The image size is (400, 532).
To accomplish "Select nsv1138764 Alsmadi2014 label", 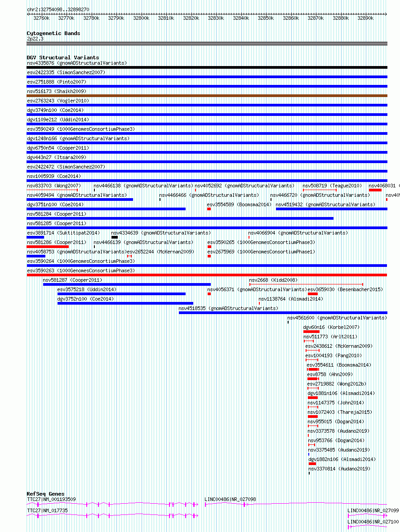I will tap(291, 299).
